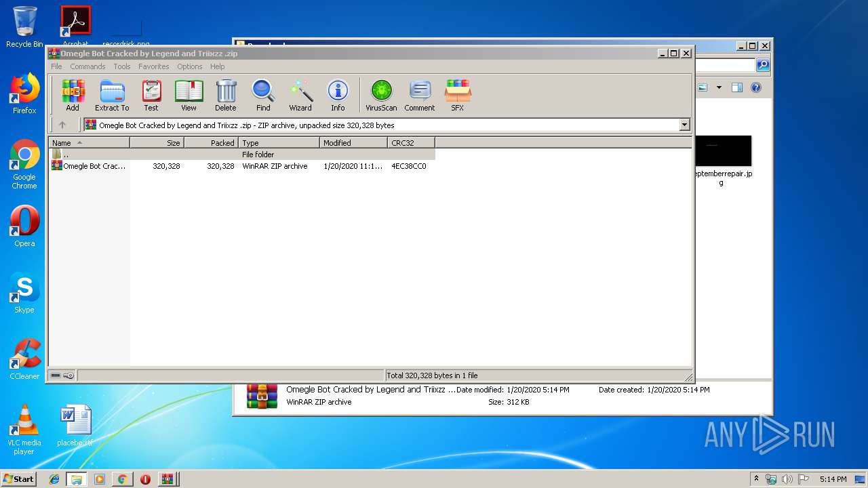This screenshot has width=868, height=488.
Task: Open the Options menu
Action: pos(190,66)
